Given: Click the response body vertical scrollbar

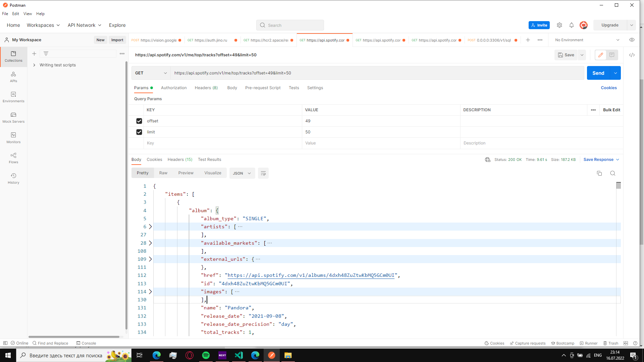Looking at the screenshot, I should [x=619, y=185].
